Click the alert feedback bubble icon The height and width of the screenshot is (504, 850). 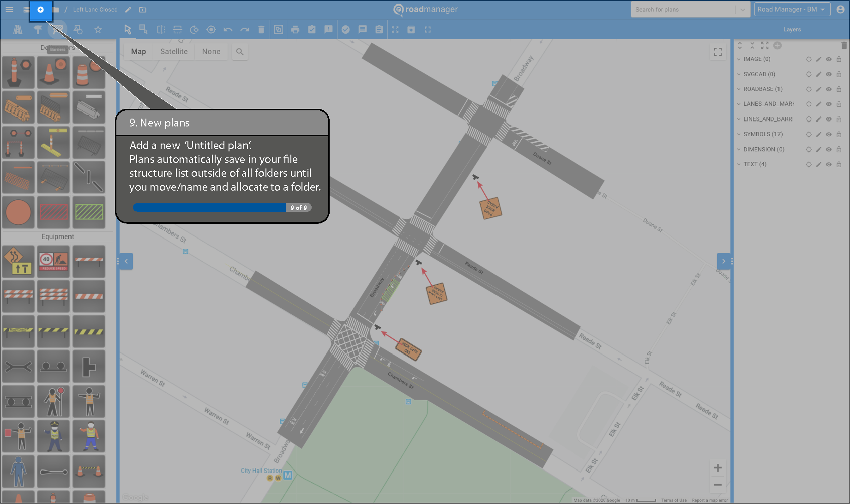328,30
